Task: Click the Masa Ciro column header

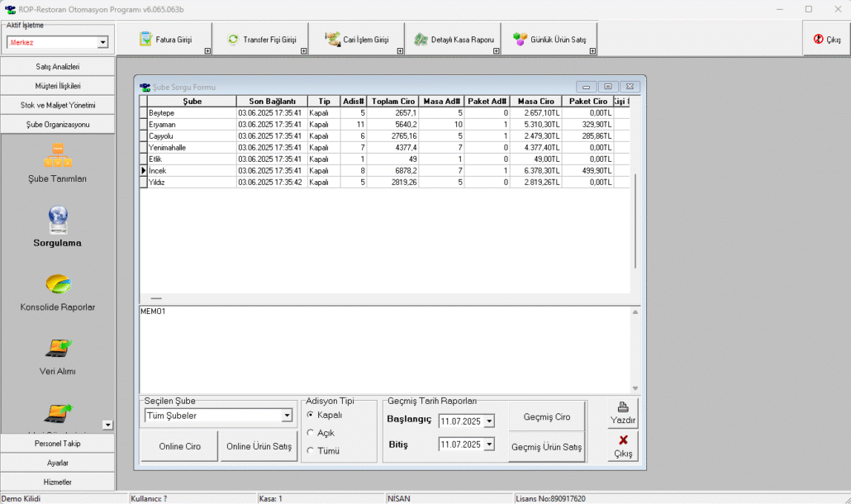Action: click(535, 102)
